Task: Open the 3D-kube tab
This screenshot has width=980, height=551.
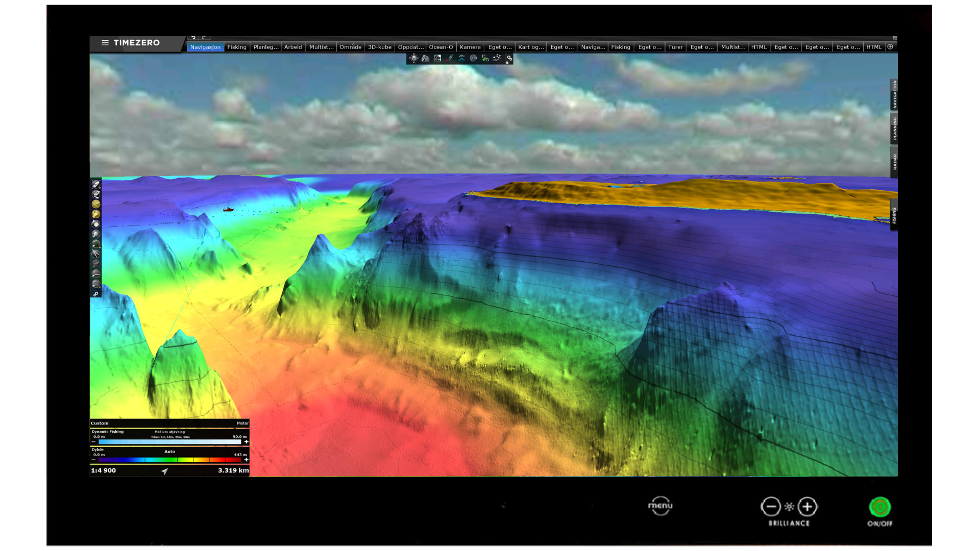Action: point(380,47)
